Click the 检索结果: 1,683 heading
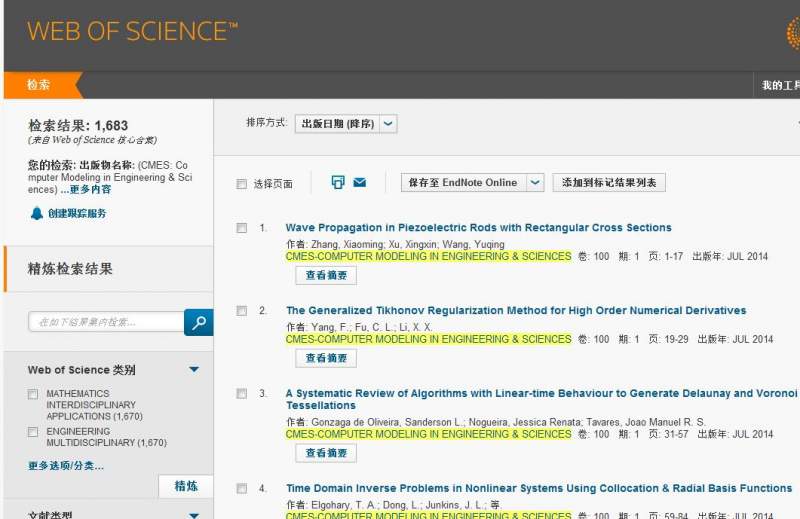The image size is (800, 519). [x=78, y=125]
